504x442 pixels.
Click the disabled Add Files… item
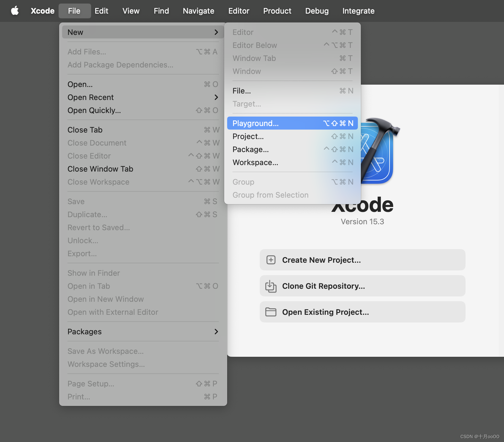143,51
